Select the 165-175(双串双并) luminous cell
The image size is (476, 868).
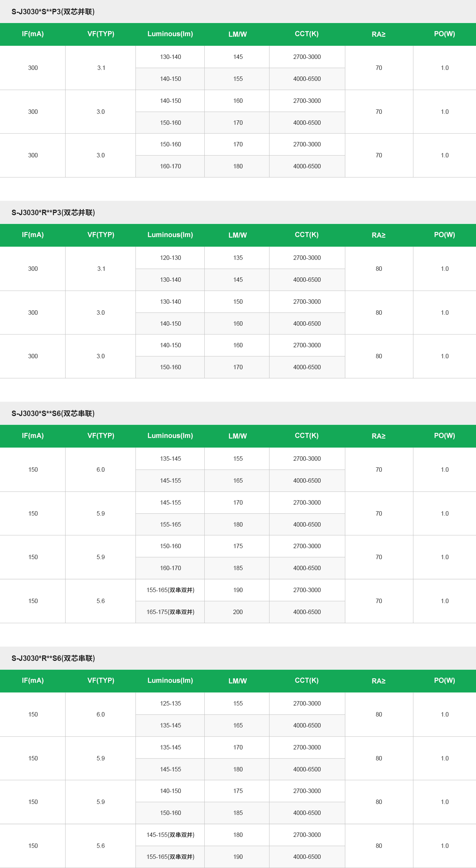coord(170,612)
